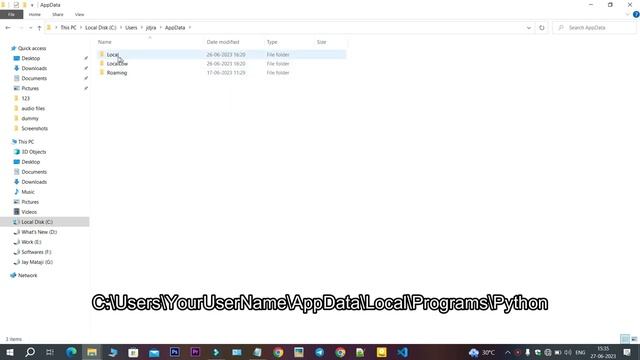The image size is (640, 360).
Task: Open the LocalLow folder
Action: [x=117, y=64]
